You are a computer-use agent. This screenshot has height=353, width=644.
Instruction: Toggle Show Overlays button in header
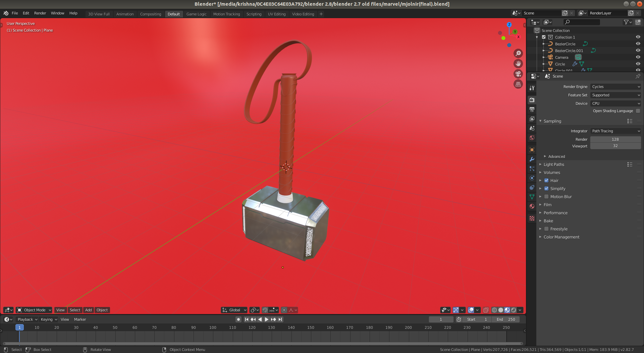click(471, 310)
